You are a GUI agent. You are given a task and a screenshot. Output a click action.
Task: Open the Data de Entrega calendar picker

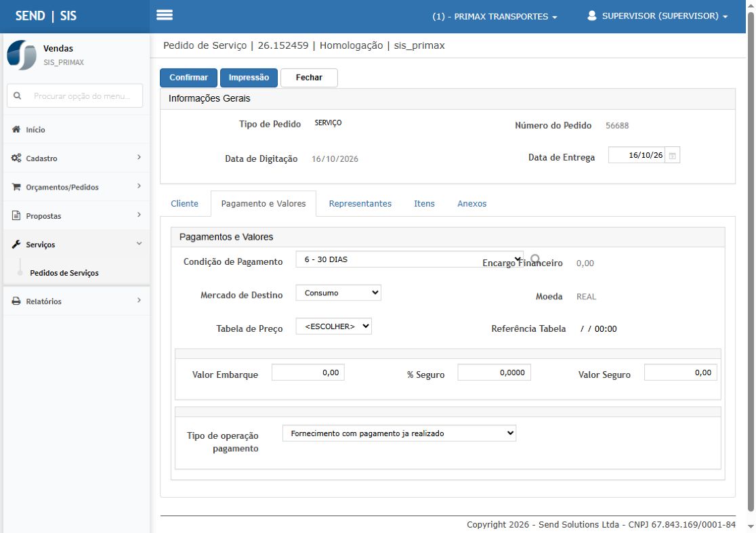(x=672, y=155)
